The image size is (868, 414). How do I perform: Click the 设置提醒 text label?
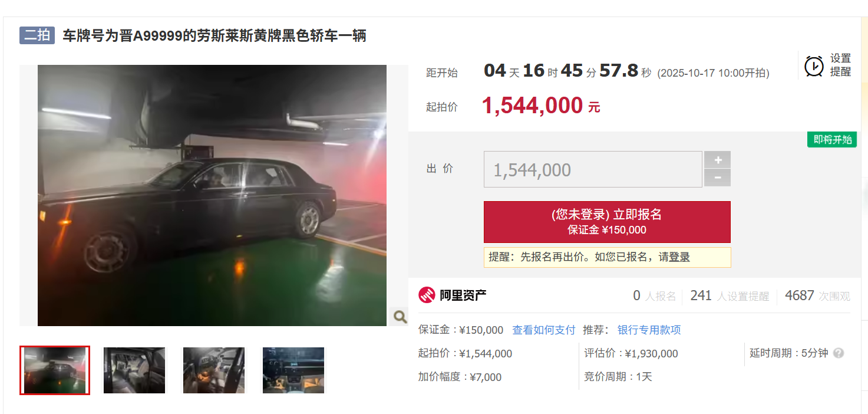841,65
